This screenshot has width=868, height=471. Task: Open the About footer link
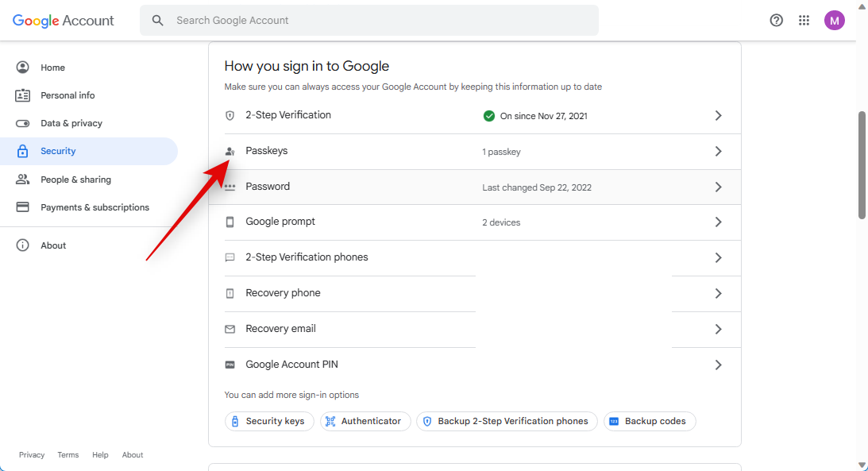133,455
